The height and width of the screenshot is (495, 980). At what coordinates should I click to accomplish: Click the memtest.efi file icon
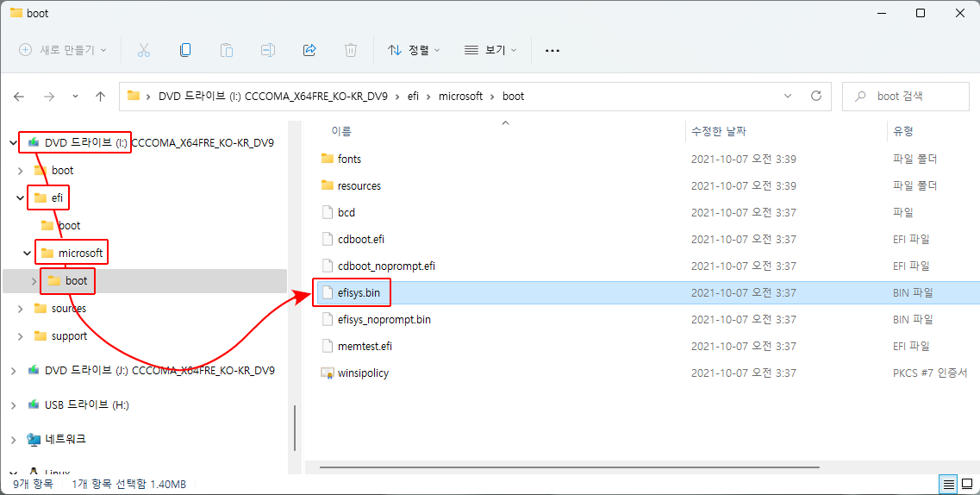coord(327,347)
